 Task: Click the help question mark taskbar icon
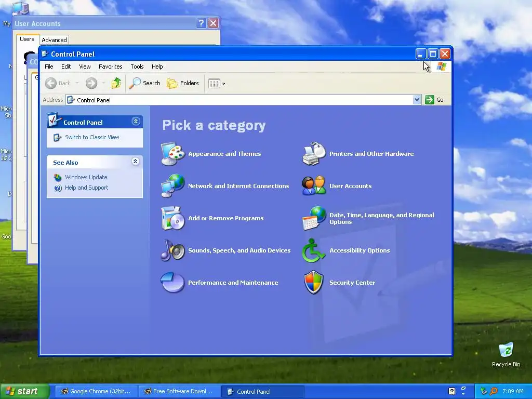coord(451,391)
